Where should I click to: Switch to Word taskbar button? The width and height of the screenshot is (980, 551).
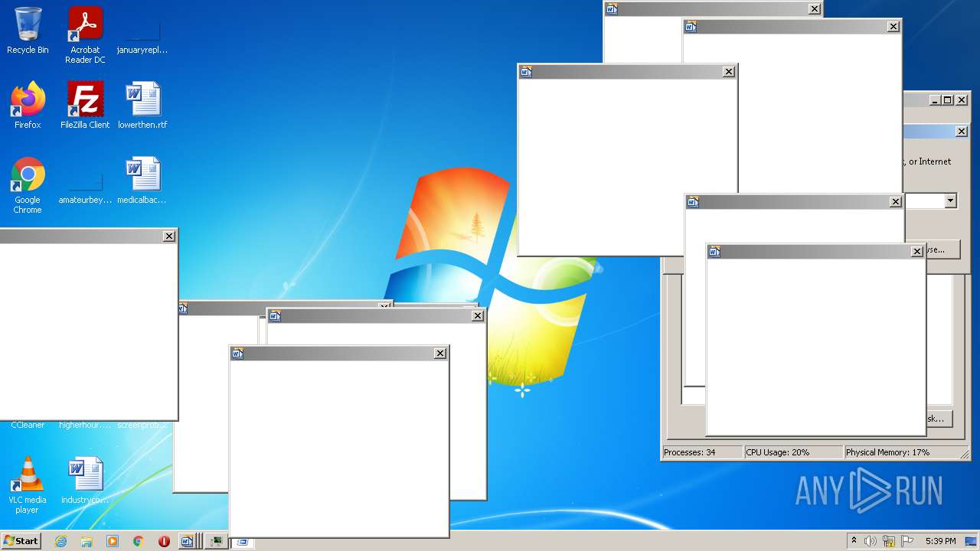click(189, 541)
